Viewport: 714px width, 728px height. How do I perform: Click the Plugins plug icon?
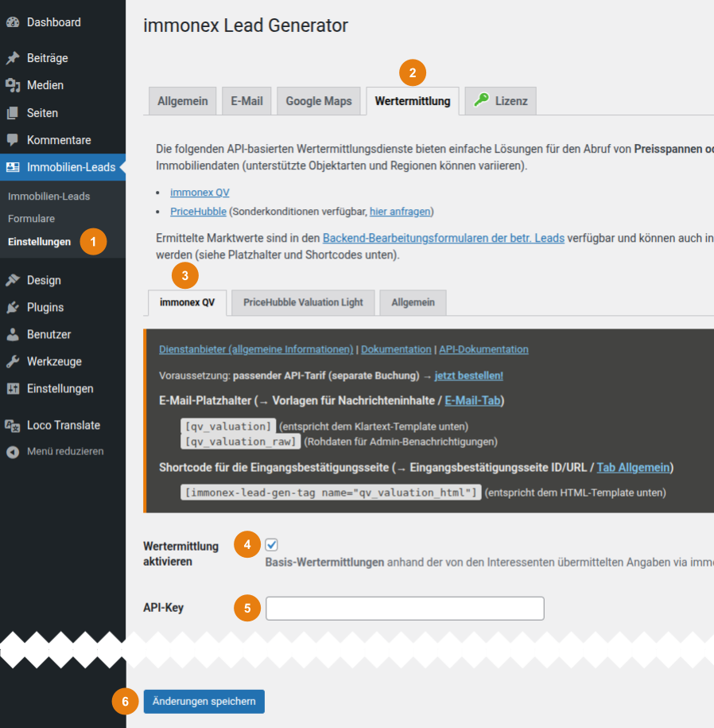pyautogui.click(x=13, y=307)
